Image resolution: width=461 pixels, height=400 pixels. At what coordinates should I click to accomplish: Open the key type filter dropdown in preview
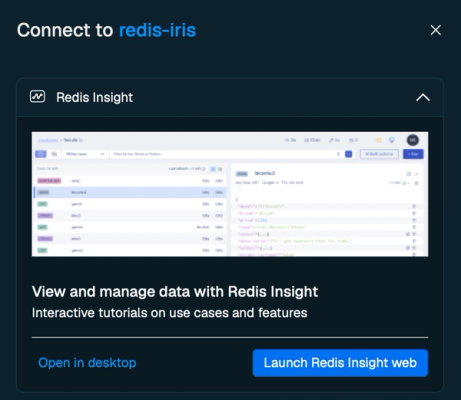[x=85, y=154]
